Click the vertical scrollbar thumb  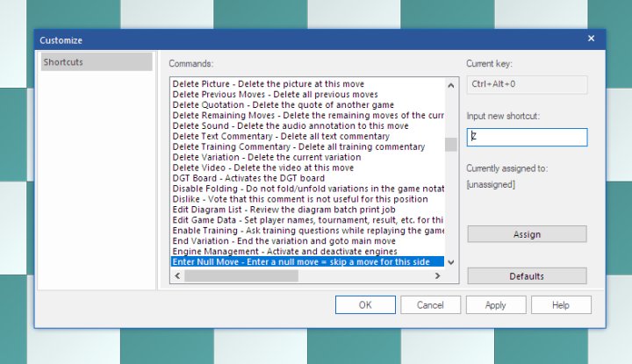[451, 144]
